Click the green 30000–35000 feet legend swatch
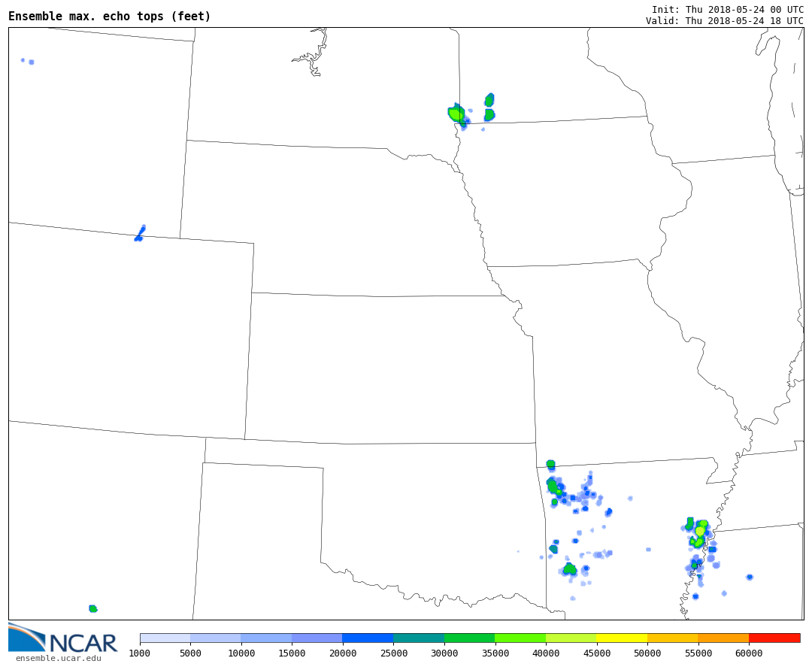The height and width of the screenshot is (667, 812). [469, 638]
